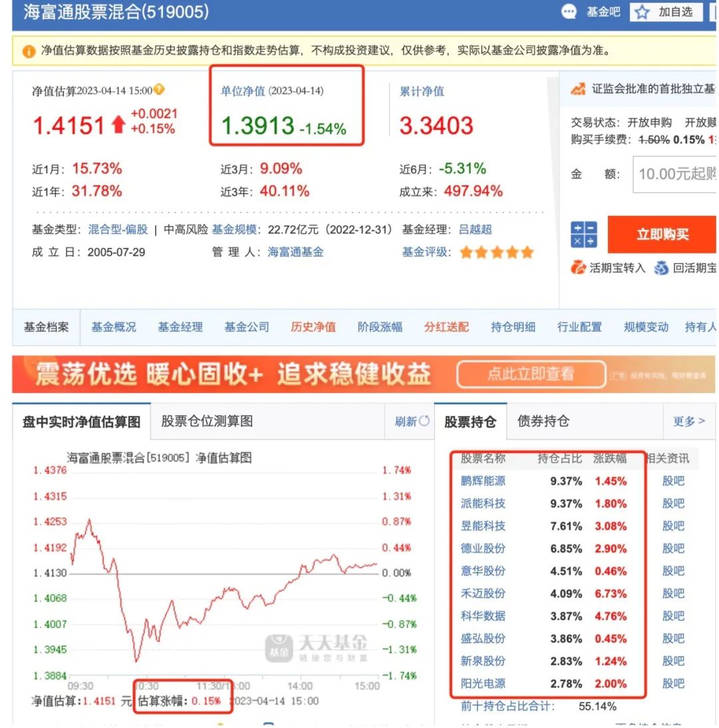The width and height of the screenshot is (719, 728).
Task: Open 股吧 link in 阳光电源 row
Action: pyautogui.click(x=673, y=683)
